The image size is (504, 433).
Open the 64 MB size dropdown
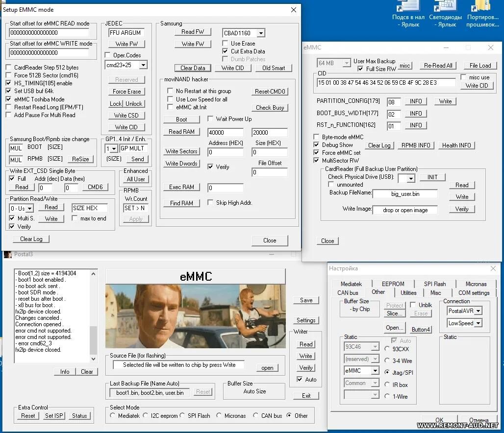click(x=346, y=63)
